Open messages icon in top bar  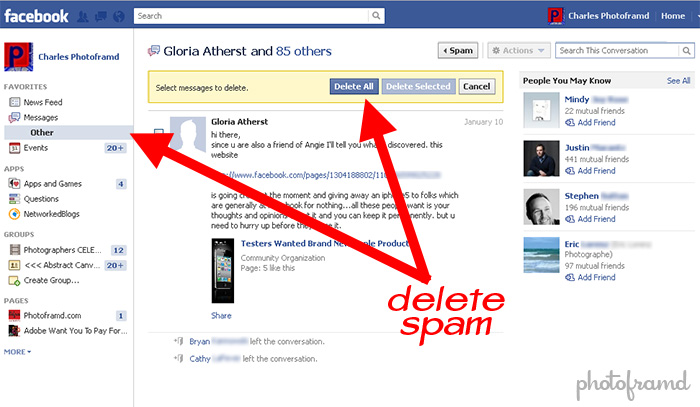point(101,17)
